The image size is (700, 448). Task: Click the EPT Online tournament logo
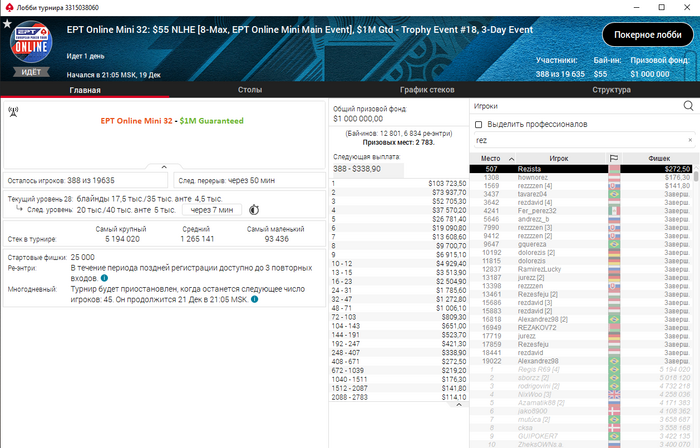(31, 43)
